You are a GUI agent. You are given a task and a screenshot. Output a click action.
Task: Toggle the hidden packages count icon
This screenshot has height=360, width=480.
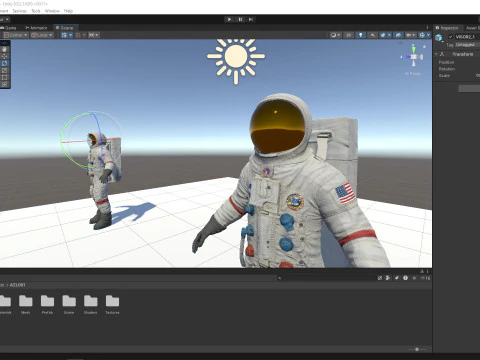(425, 278)
